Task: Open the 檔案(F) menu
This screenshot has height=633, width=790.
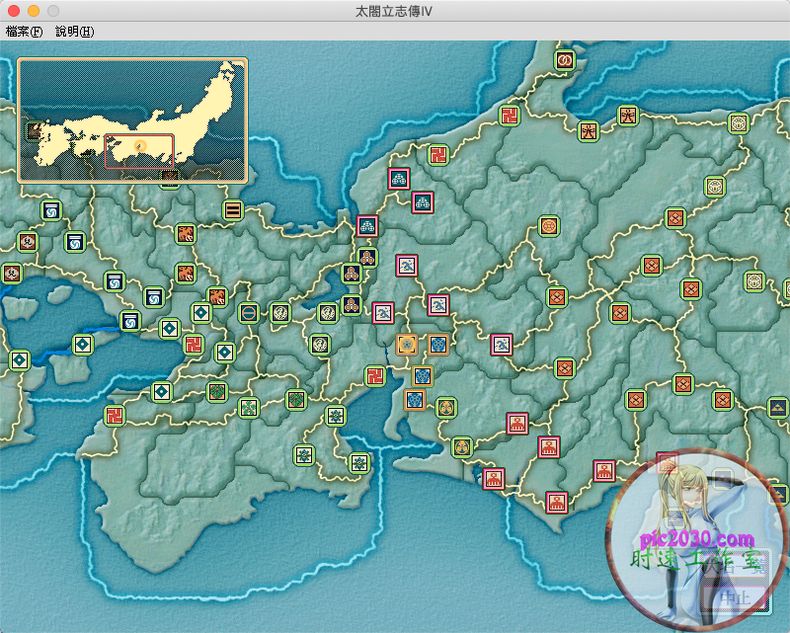Action: (24, 32)
